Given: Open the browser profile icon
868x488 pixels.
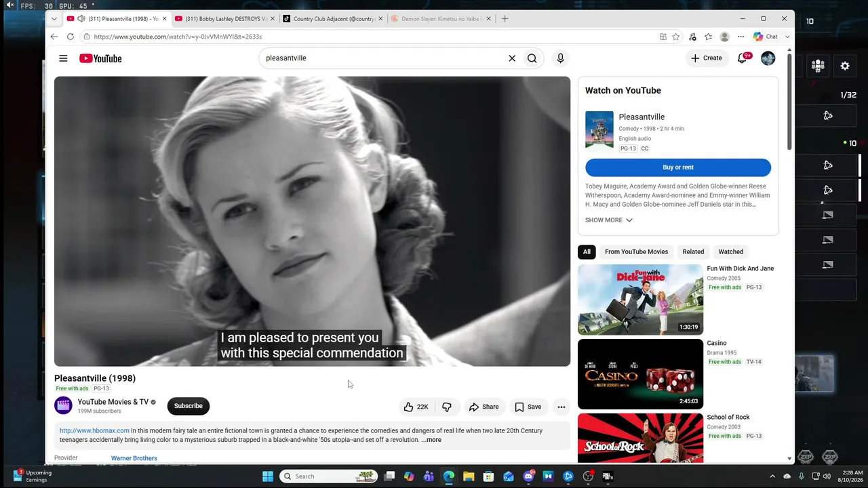Looking at the screenshot, I should 724,37.
